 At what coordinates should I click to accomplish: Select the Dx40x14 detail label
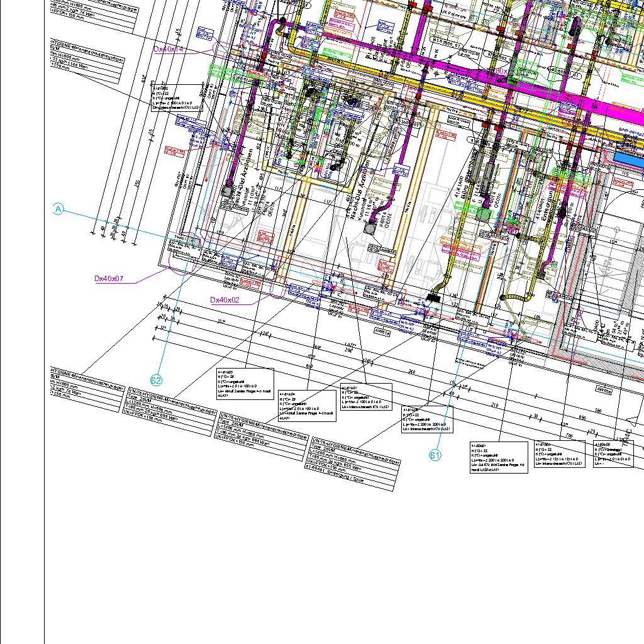coord(169,48)
